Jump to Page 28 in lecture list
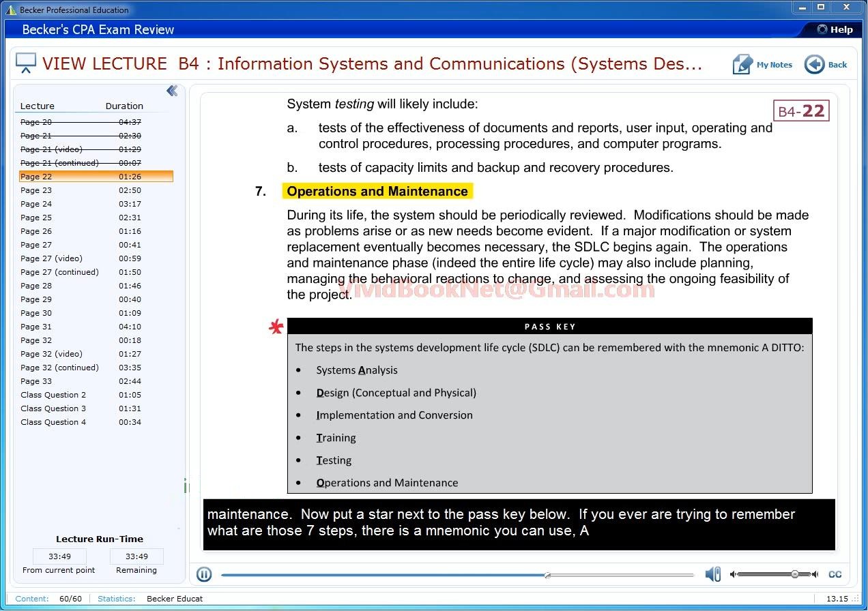The width and height of the screenshot is (868, 611). click(x=96, y=286)
